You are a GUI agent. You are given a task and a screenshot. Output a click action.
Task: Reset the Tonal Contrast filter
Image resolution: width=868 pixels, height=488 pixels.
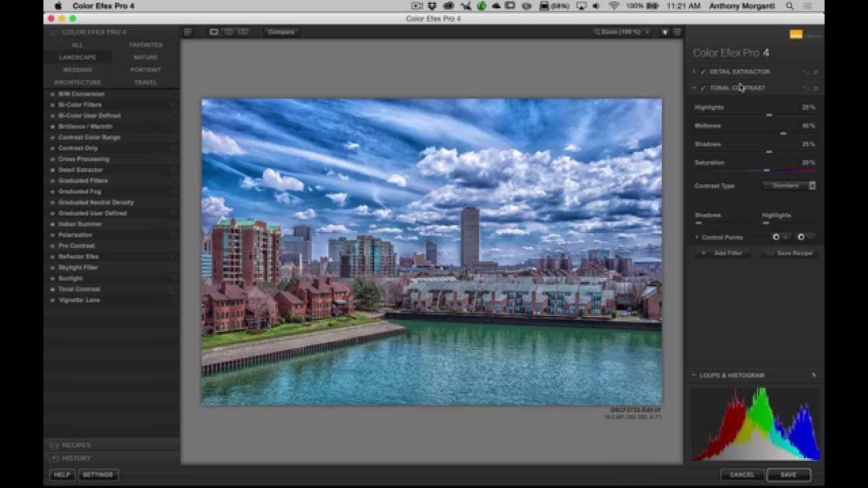[x=806, y=88]
